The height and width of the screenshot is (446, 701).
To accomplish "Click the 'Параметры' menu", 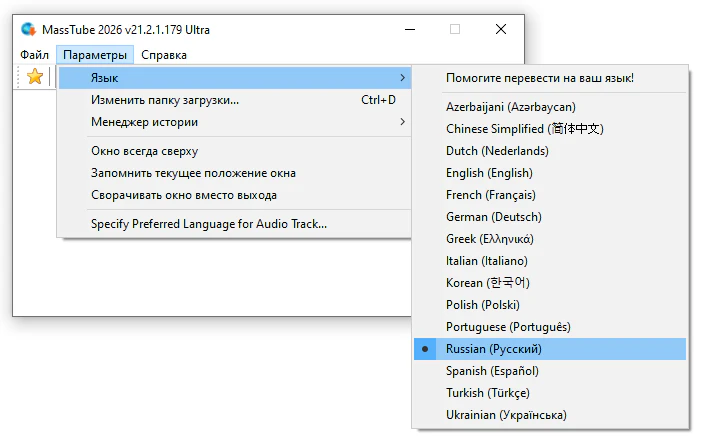I will tap(95, 55).
